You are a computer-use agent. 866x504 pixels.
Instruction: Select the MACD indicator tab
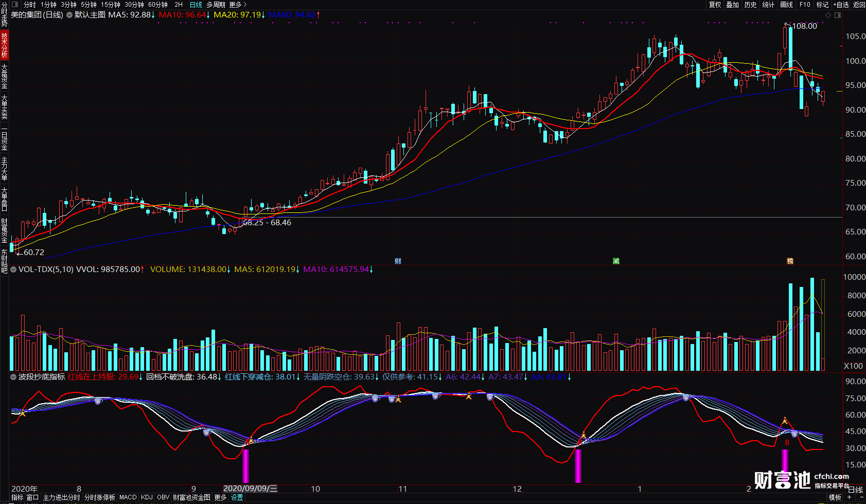point(128,498)
